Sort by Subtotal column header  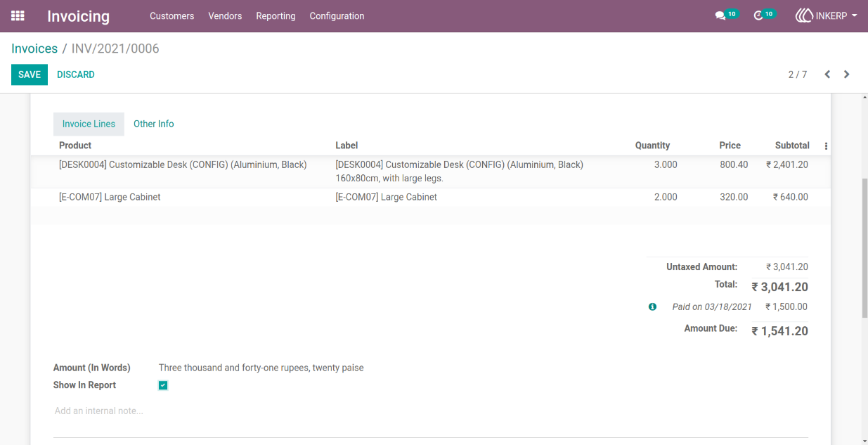click(x=792, y=146)
